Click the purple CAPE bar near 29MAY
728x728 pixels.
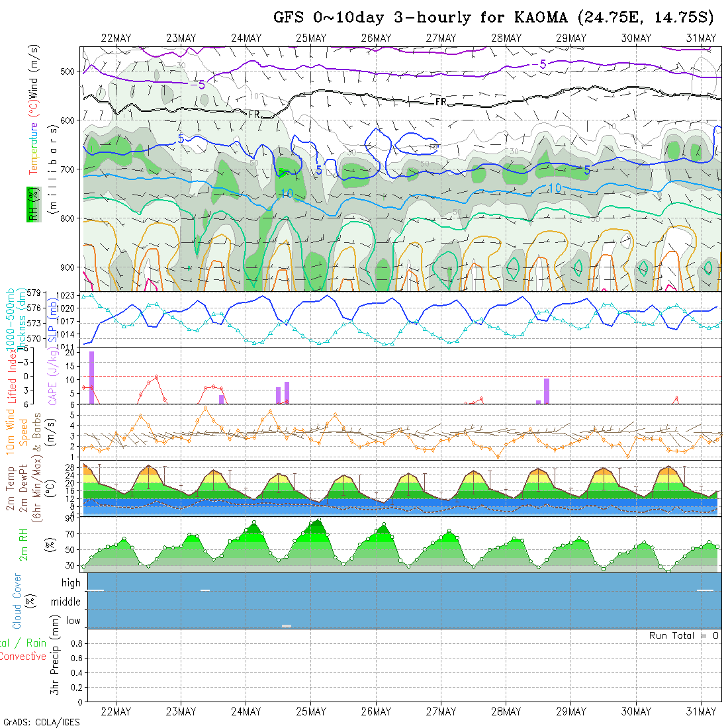coord(547,390)
